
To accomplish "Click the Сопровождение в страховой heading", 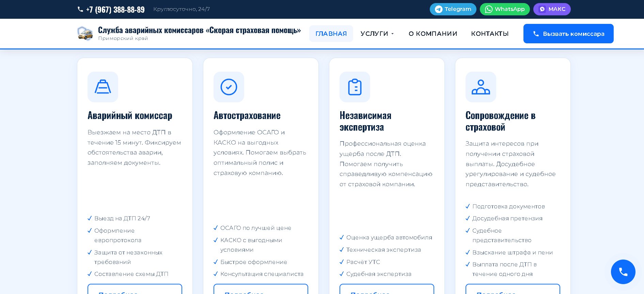I will 500,121.
